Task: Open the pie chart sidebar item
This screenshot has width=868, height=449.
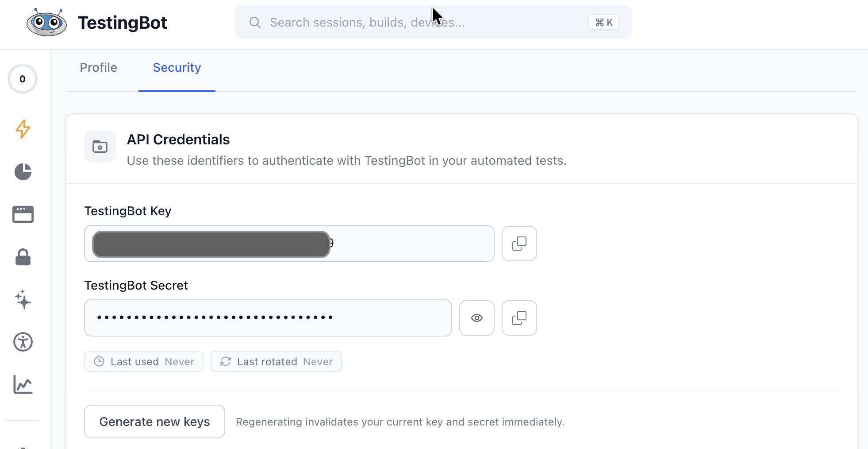Action: (x=23, y=171)
